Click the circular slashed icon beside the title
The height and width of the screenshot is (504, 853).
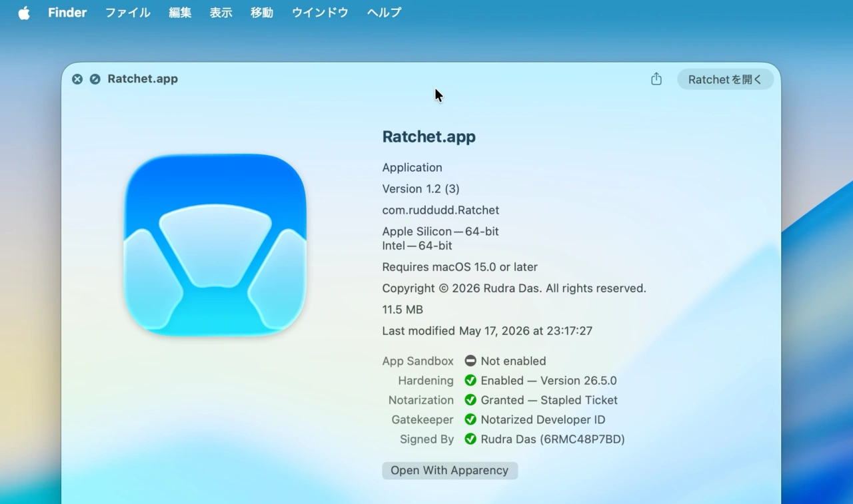coord(95,79)
